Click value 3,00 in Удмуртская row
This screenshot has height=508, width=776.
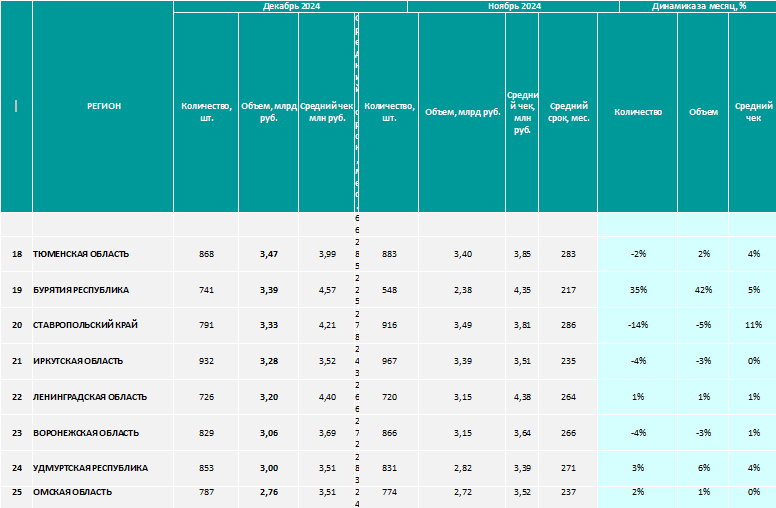[269, 468]
